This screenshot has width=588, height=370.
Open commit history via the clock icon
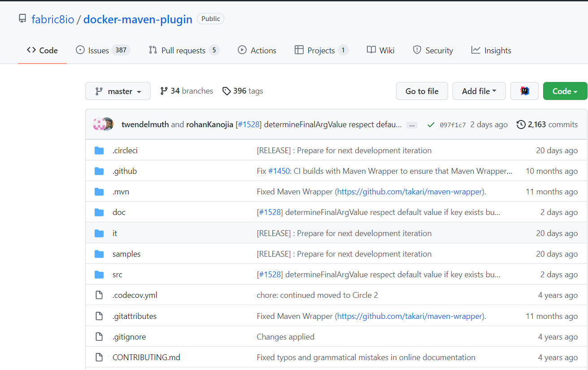(520, 125)
